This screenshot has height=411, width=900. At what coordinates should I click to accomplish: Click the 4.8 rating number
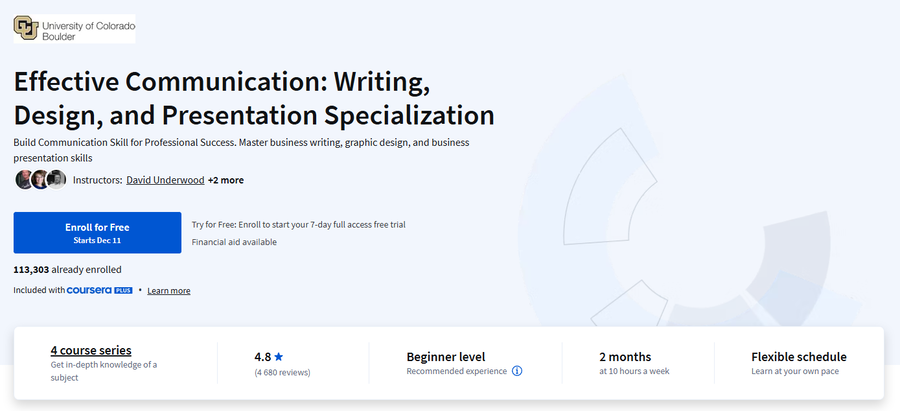(262, 356)
